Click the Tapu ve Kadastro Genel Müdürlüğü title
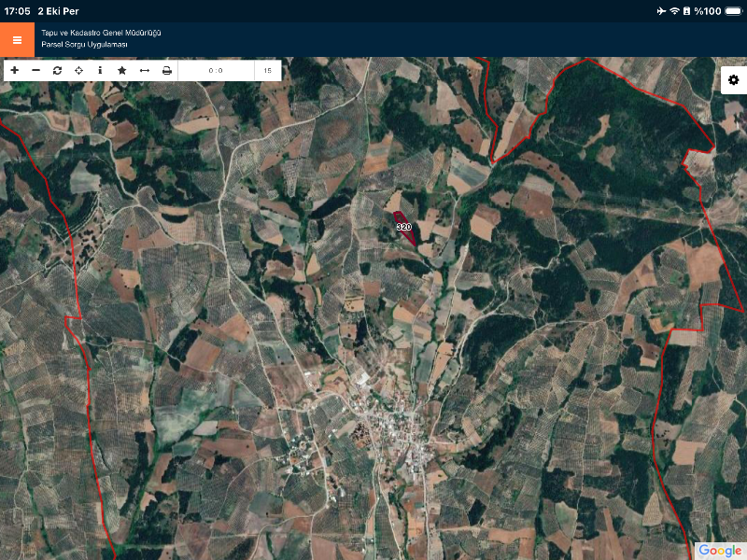This screenshot has width=747, height=560. (101, 33)
